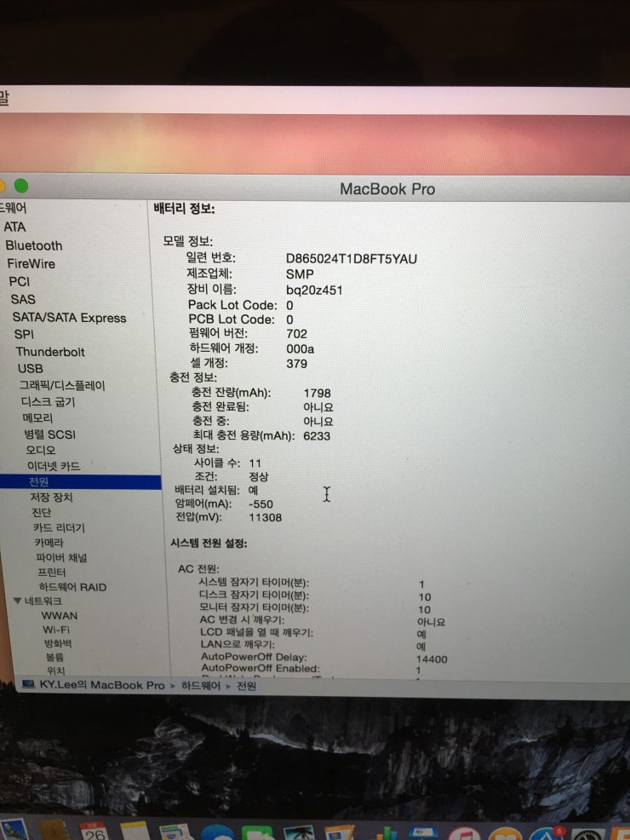This screenshot has width=630, height=840.
Task: Select Thunderbolt in the sidebar list
Action: [x=49, y=352]
